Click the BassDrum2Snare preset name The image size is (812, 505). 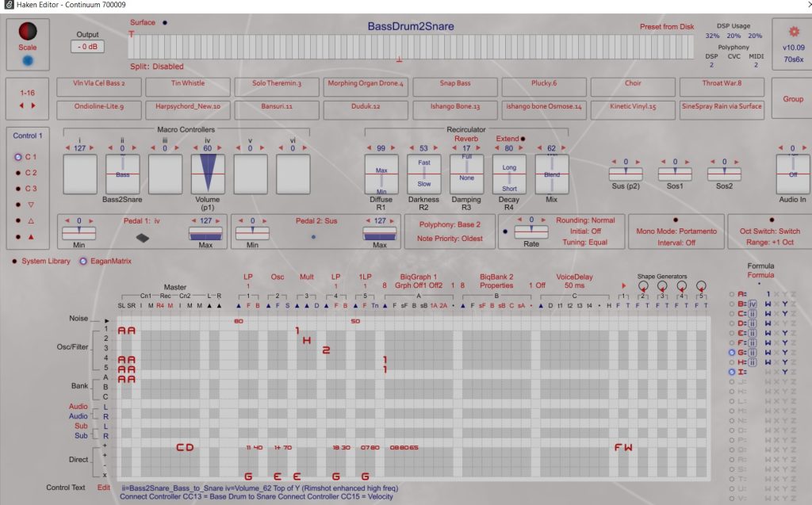pos(411,26)
